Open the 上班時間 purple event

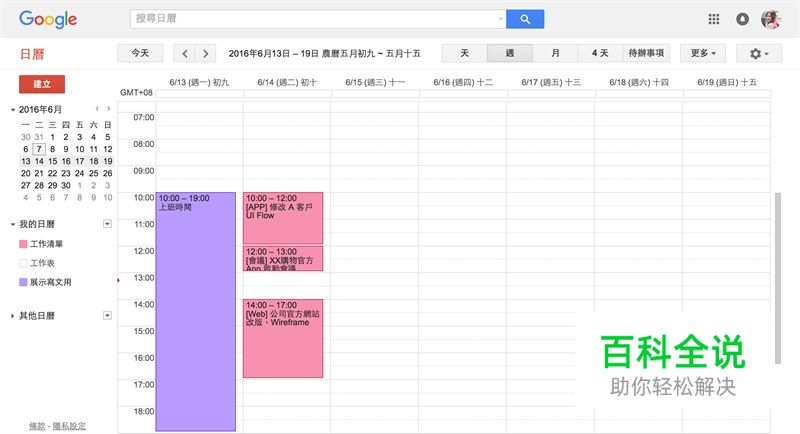pos(196,312)
